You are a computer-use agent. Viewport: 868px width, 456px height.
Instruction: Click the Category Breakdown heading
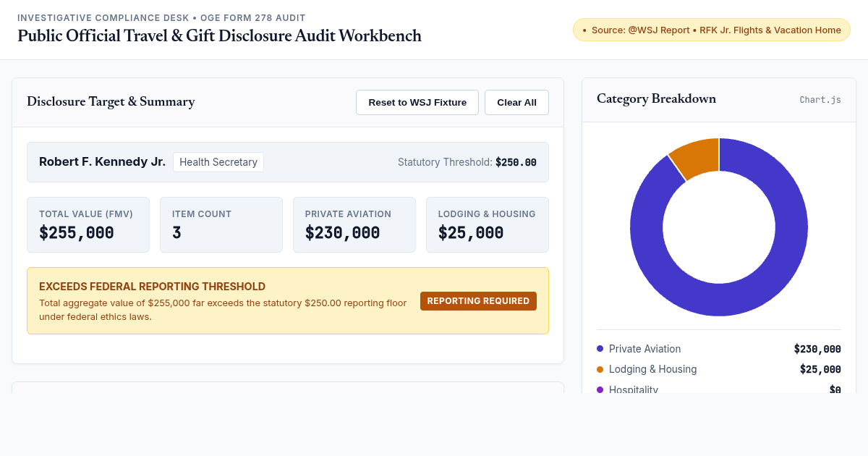(656, 98)
